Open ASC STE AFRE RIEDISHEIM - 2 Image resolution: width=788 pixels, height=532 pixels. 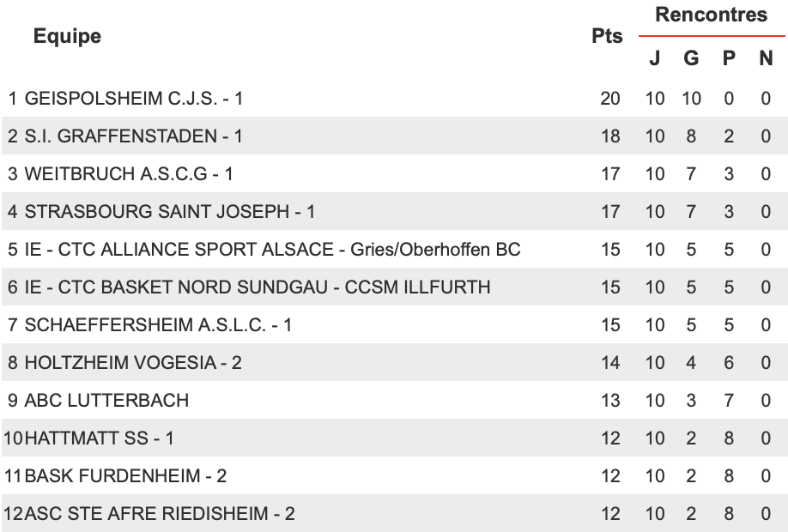394,513
